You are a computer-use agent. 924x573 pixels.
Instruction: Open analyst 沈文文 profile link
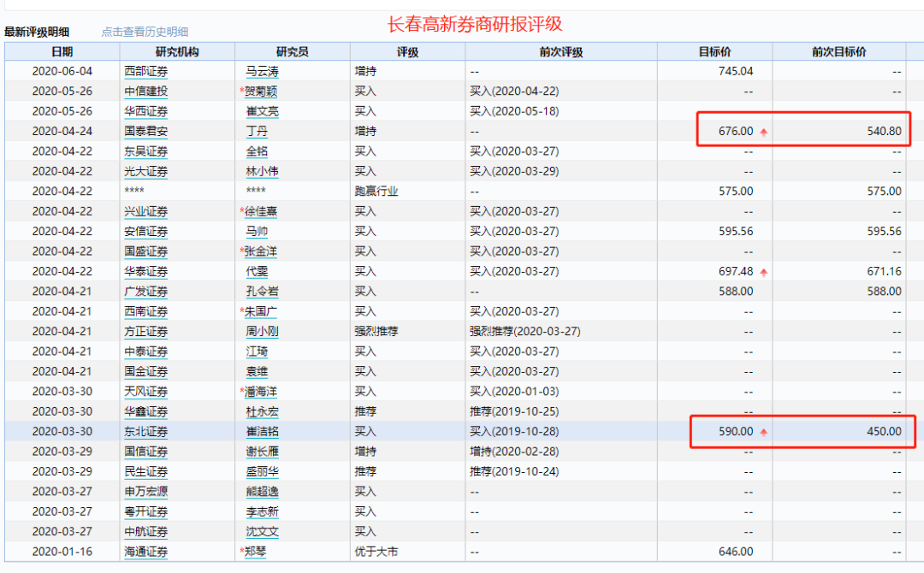[263, 532]
